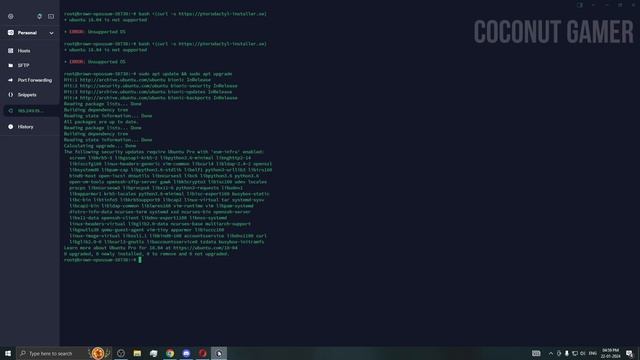Click the terminal cursor at the prompt

point(140,260)
